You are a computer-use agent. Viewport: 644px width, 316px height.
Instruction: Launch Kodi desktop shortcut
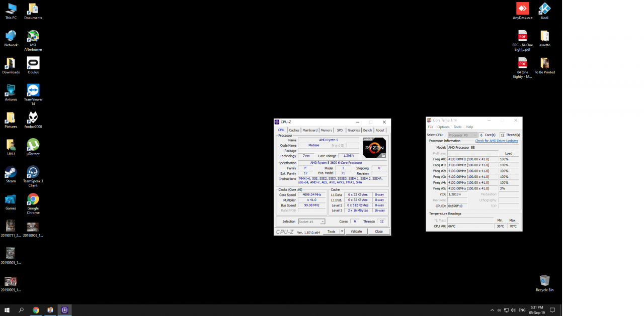[x=544, y=11]
